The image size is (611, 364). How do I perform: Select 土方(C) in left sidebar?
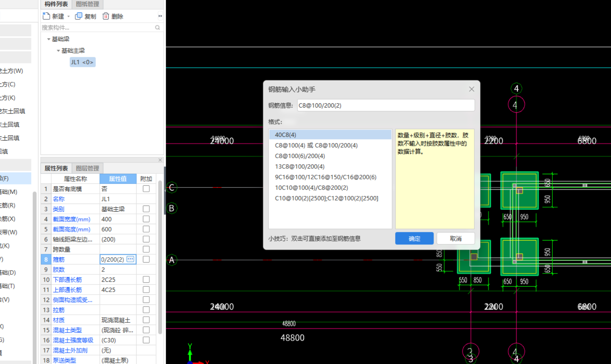pos(7,84)
